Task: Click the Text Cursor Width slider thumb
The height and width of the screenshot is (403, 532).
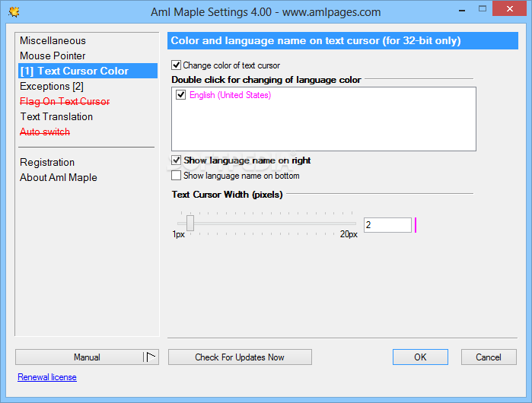Action: tap(190, 223)
